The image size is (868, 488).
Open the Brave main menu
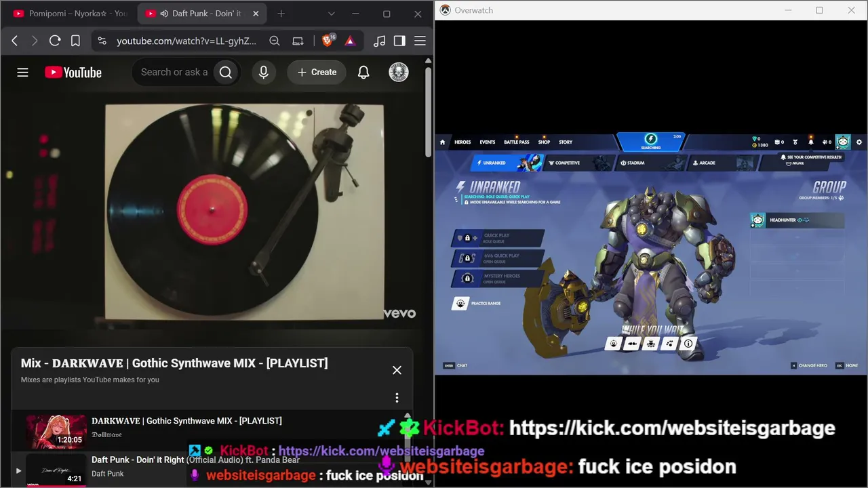[x=420, y=41]
